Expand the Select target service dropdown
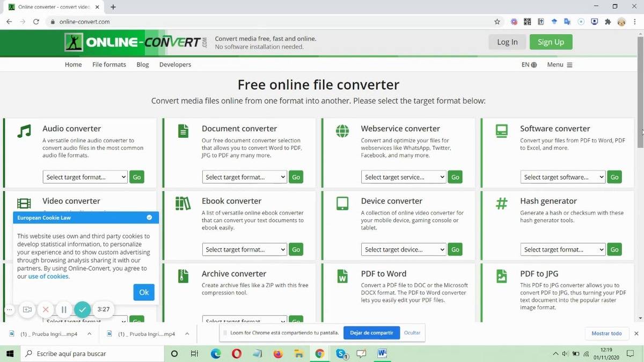Image resolution: width=644 pixels, height=362 pixels. click(x=404, y=177)
